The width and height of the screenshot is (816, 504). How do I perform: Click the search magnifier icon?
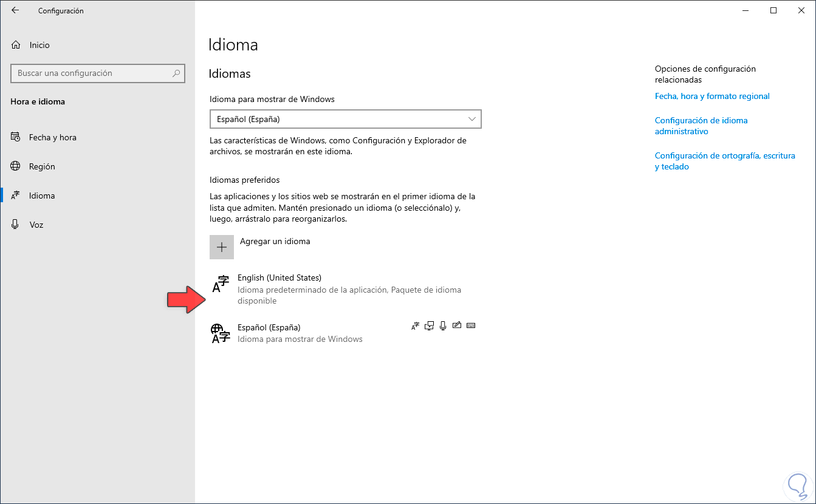176,73
